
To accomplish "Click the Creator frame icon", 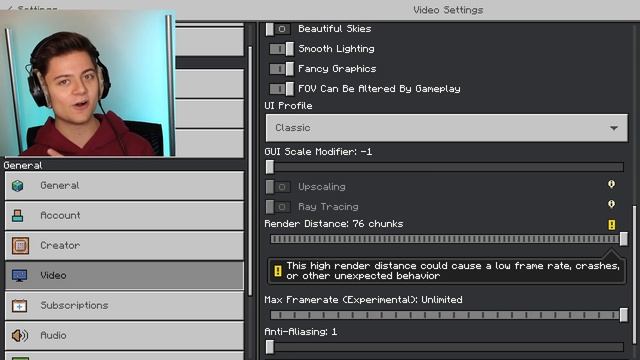I will coord(20,246).
